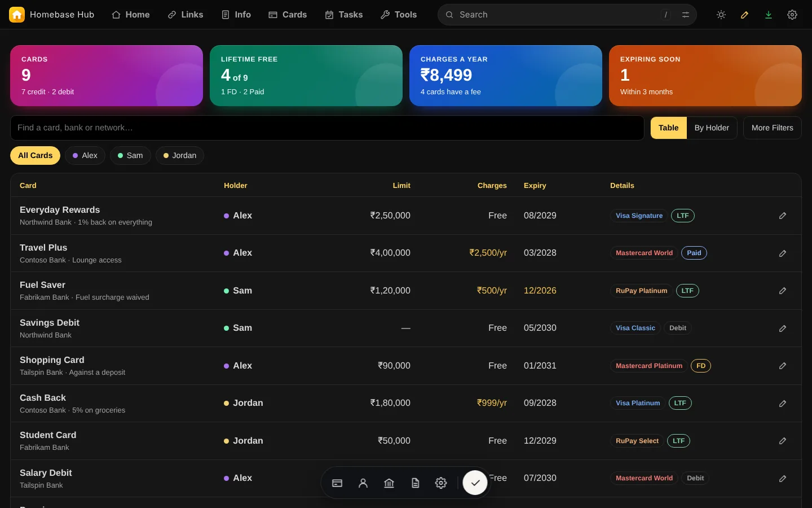This screenshot has height=508, width=812.
Task: Open the Tasks nav item
Action: coord(344,15)
